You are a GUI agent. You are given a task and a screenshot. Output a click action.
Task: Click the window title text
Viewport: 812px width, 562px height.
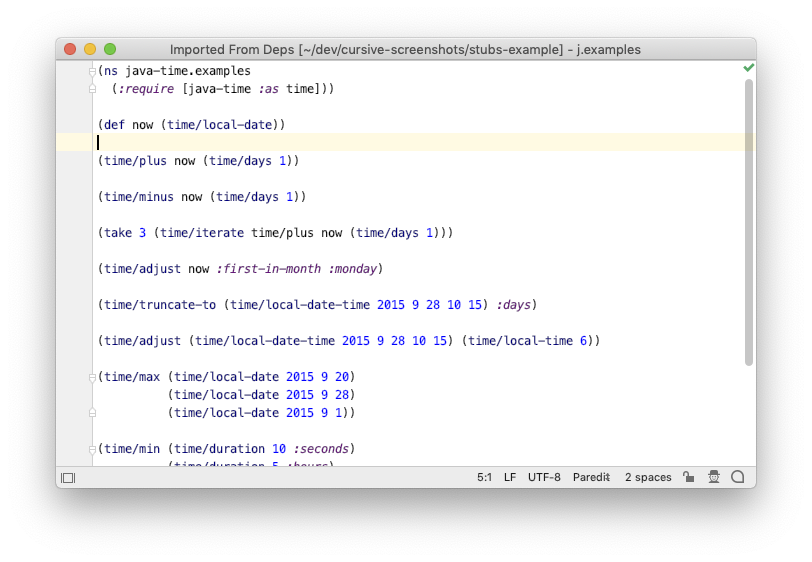(405, 50)
